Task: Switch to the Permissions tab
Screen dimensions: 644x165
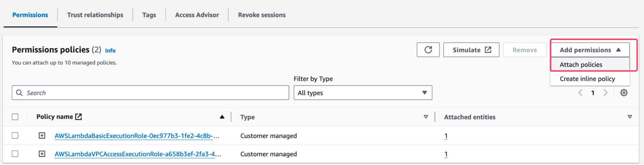Action: tap(30, 15)
